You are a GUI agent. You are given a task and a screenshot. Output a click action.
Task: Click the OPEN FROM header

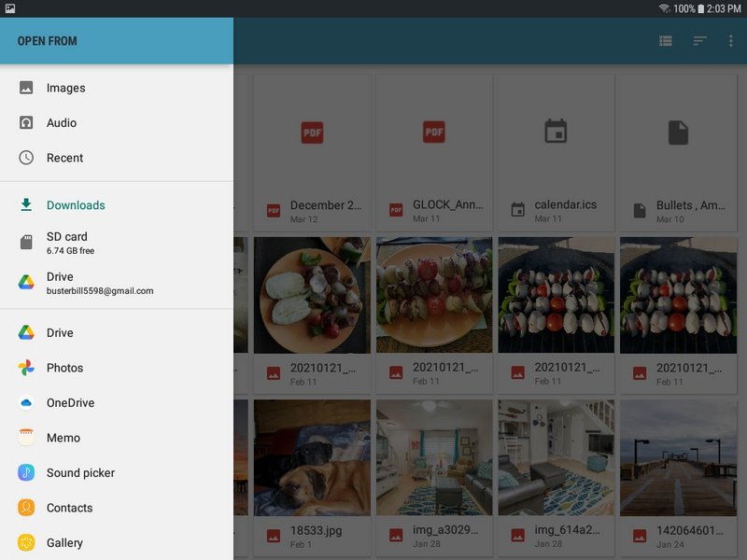click(x=48, y=41)
